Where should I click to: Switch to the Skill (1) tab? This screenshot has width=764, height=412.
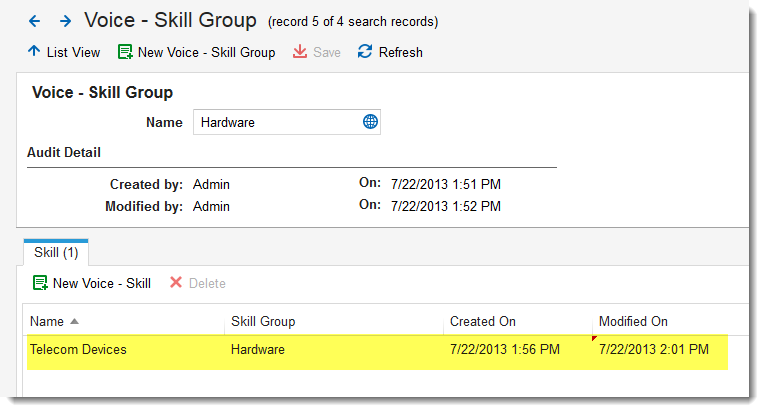(56, 253)
